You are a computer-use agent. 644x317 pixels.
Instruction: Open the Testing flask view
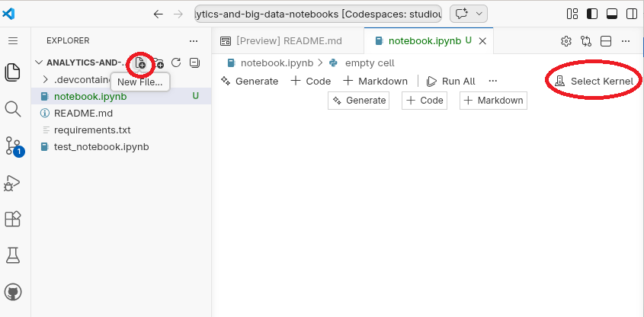click(x=13, y=255)
